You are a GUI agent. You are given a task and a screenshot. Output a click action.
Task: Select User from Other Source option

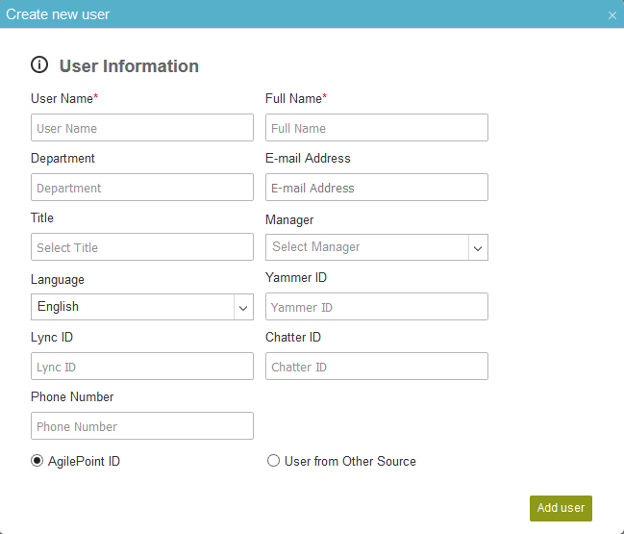pos(273,461)
